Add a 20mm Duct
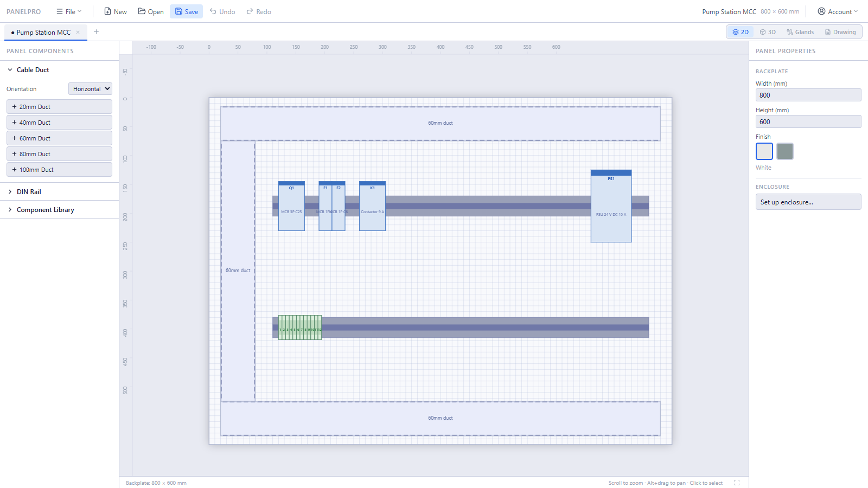This screenshot has width=868, height=488. 60,107
